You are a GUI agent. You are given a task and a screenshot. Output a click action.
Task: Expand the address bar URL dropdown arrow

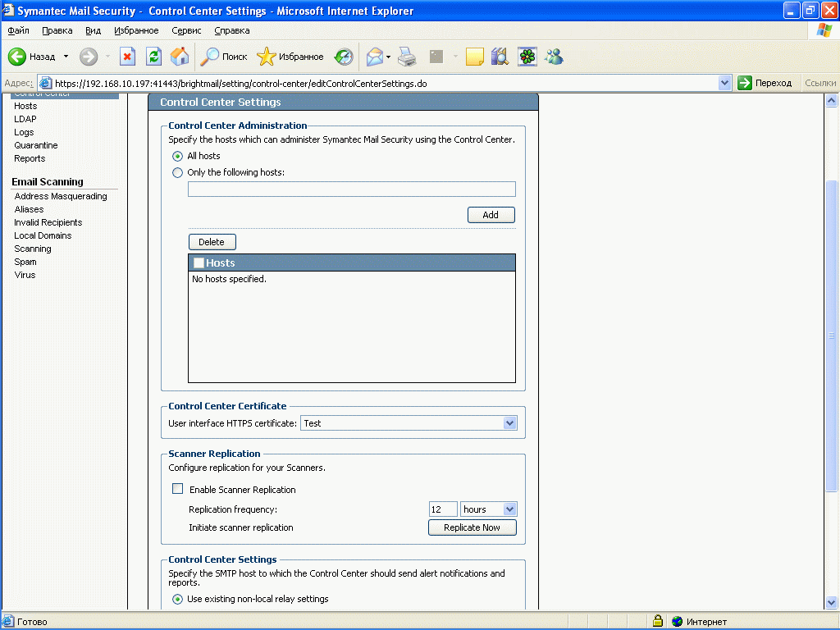724,83
